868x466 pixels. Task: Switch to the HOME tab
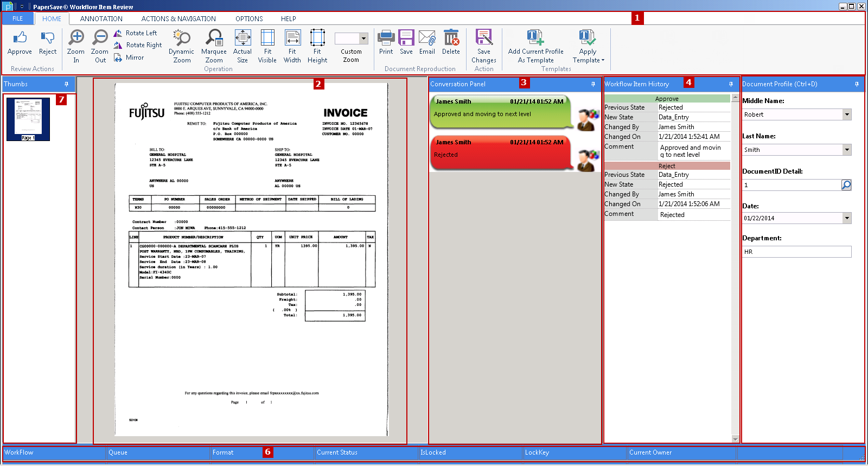point(52,18)
